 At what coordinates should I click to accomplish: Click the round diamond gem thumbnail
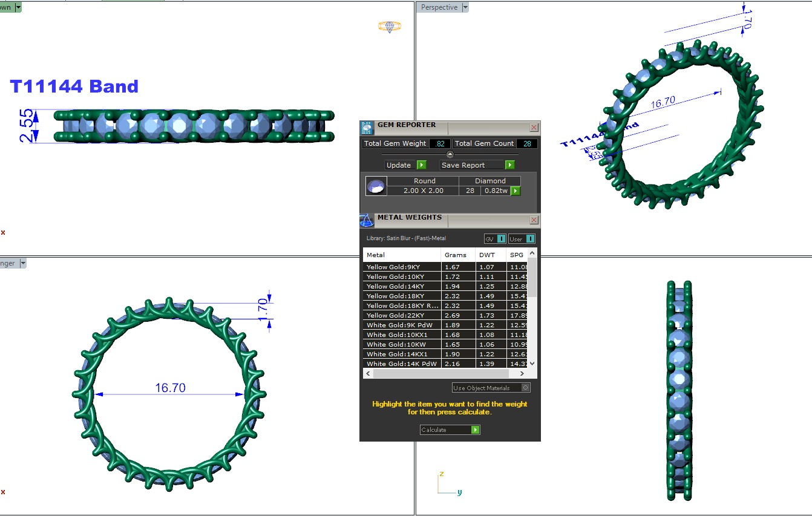tap(376, 186)
